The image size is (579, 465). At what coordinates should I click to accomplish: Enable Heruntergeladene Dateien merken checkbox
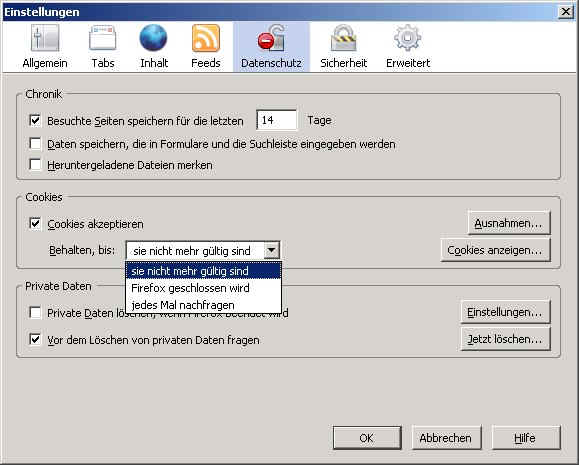(35, 164)
